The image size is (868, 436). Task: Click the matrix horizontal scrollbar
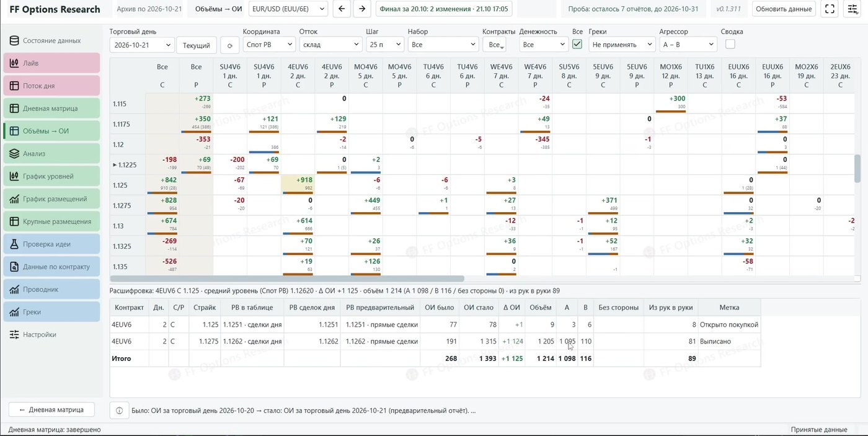pyautogui.click(x=287, y=279)
